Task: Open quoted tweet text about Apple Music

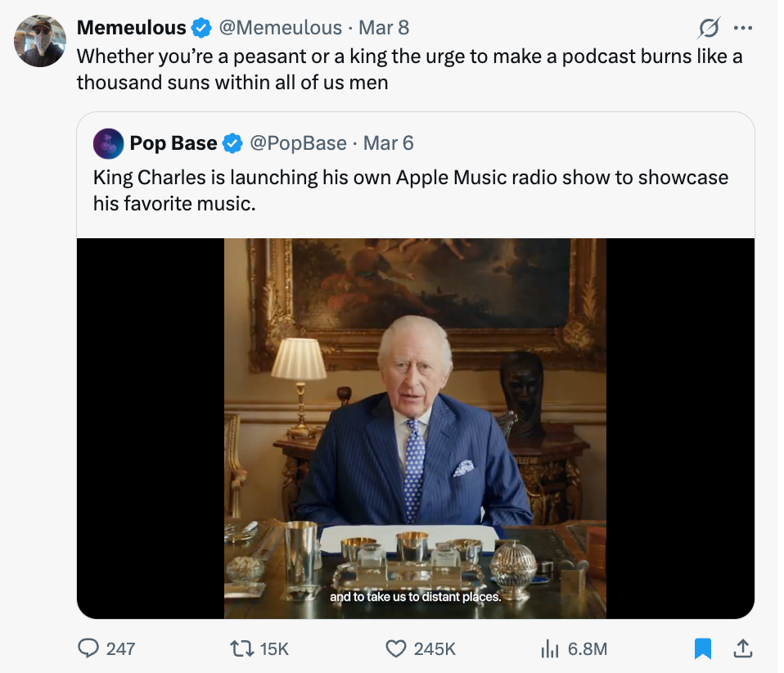Action: coord(410,190)
